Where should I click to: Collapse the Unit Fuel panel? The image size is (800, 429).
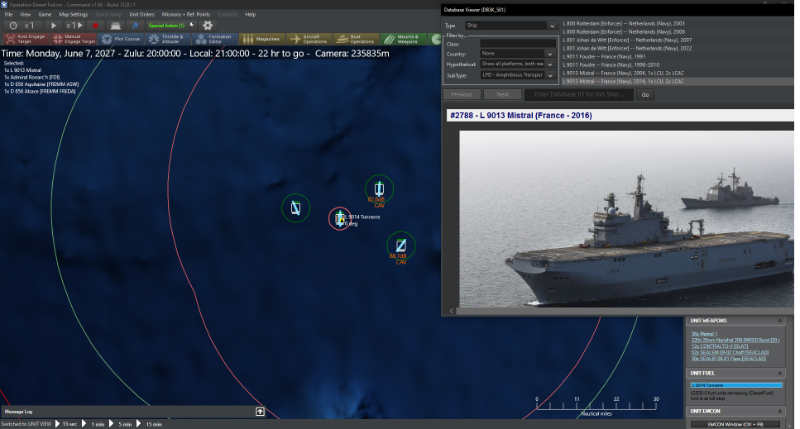tap(780, 373)
